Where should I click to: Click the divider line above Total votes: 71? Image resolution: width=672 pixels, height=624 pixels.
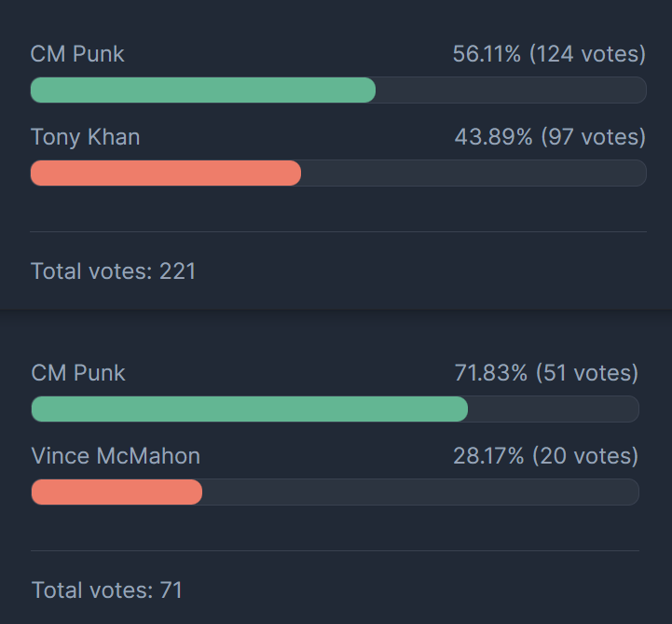(336, 550)
